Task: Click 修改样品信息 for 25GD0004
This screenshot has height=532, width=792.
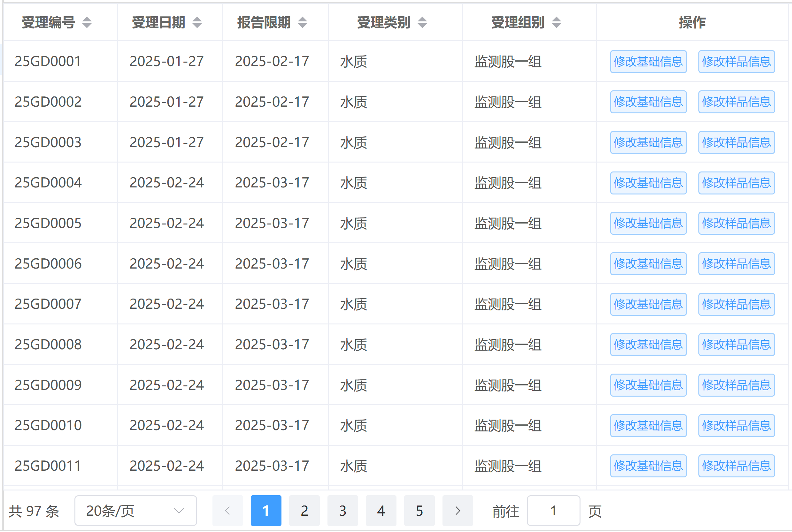Action: [x=736, y=183]
